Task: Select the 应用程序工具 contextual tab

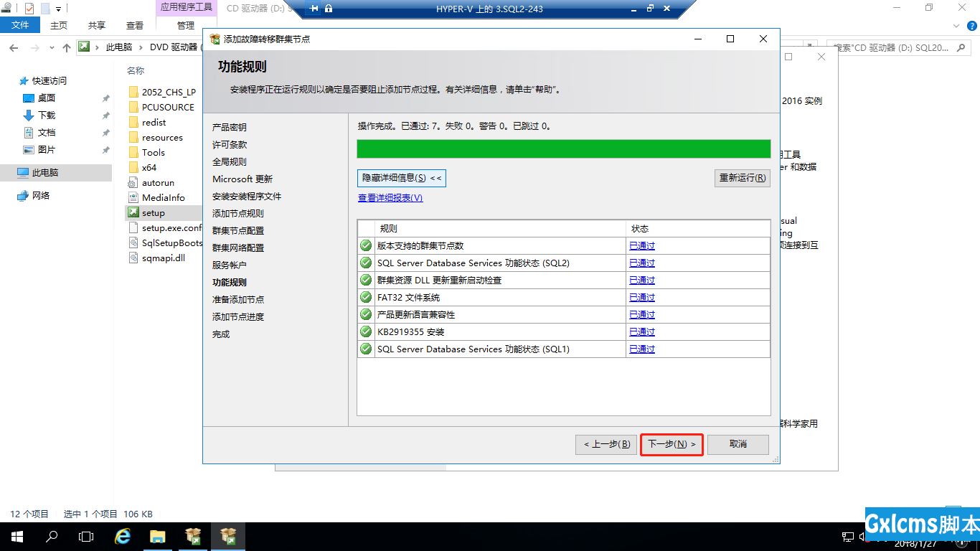Action: click(186, 8)
